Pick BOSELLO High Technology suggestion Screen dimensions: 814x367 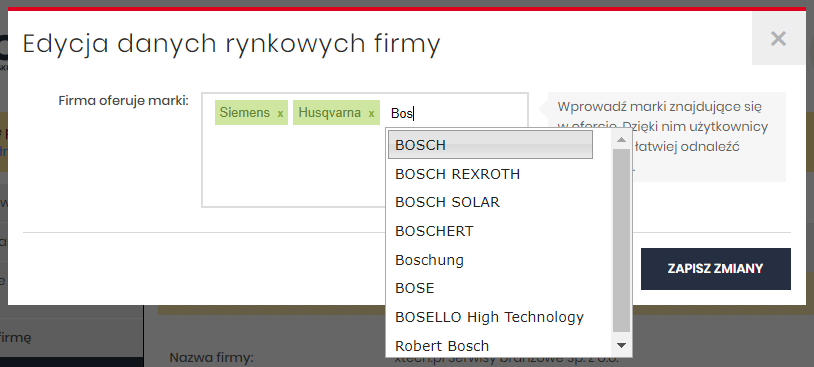click(x=491, y=317)
